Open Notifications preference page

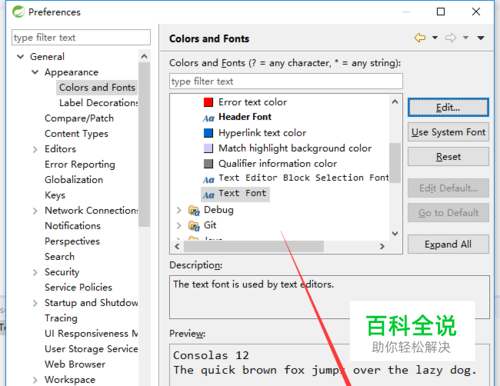(73, 226)
